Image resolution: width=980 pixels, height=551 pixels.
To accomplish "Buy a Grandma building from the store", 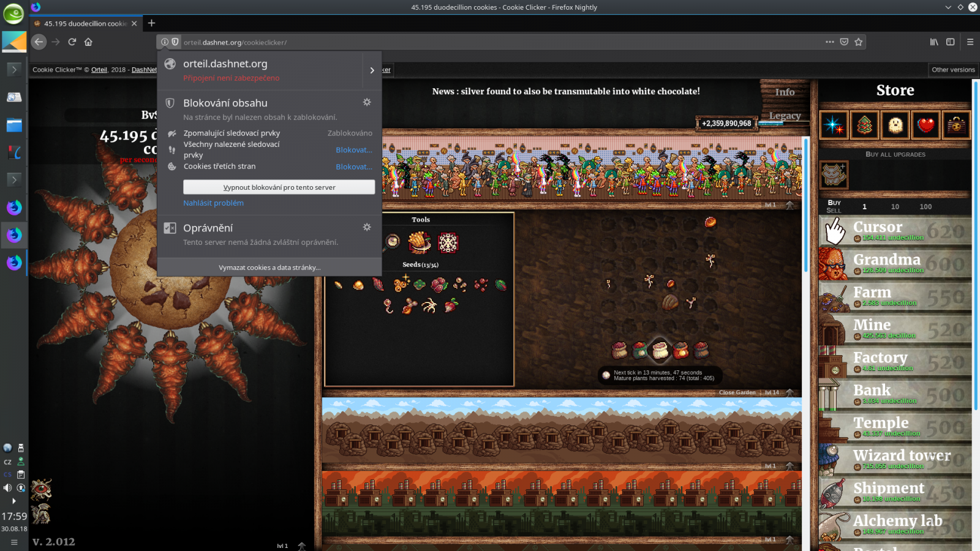I will [895, 264].
